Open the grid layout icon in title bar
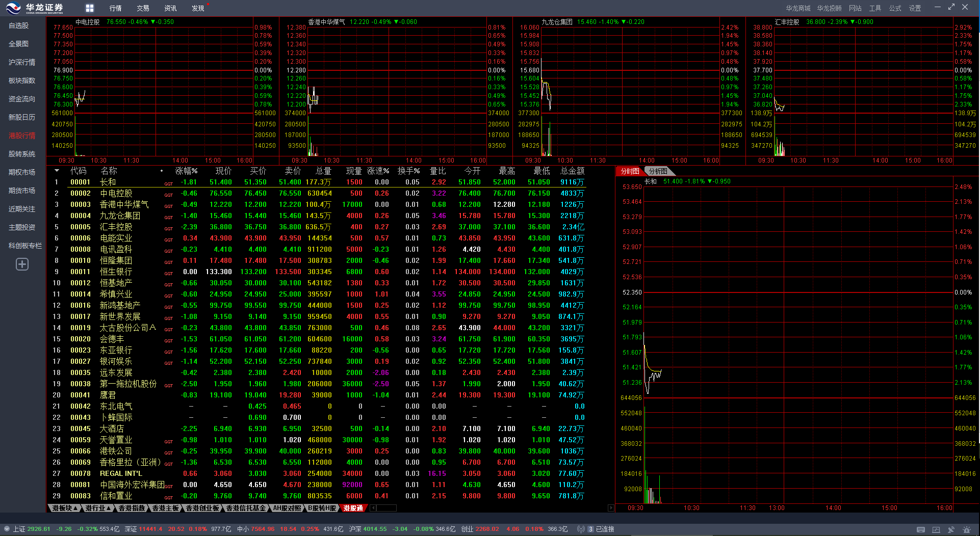 90,8
